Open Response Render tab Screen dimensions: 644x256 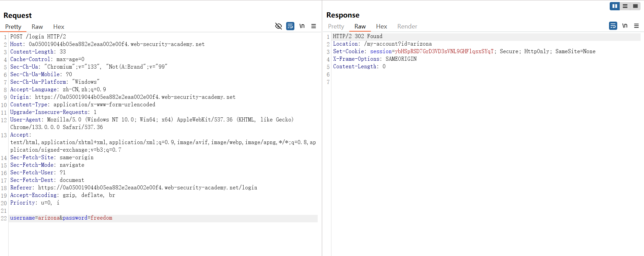tap(407, 26)
